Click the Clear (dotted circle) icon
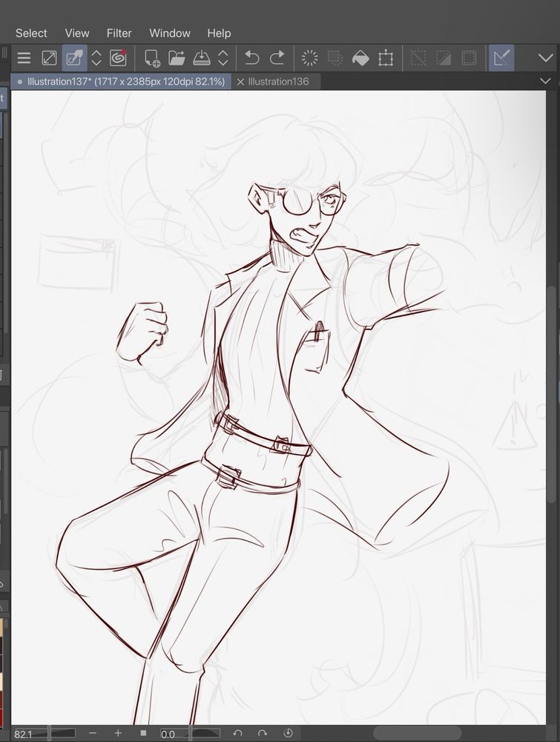 point(310,58)
